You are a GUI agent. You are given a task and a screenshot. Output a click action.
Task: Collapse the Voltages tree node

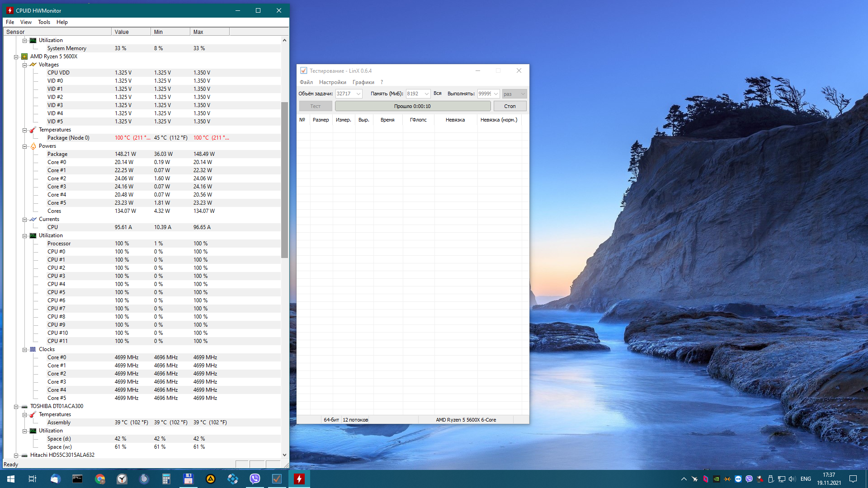pyautogui.click(x=25, y=65)
